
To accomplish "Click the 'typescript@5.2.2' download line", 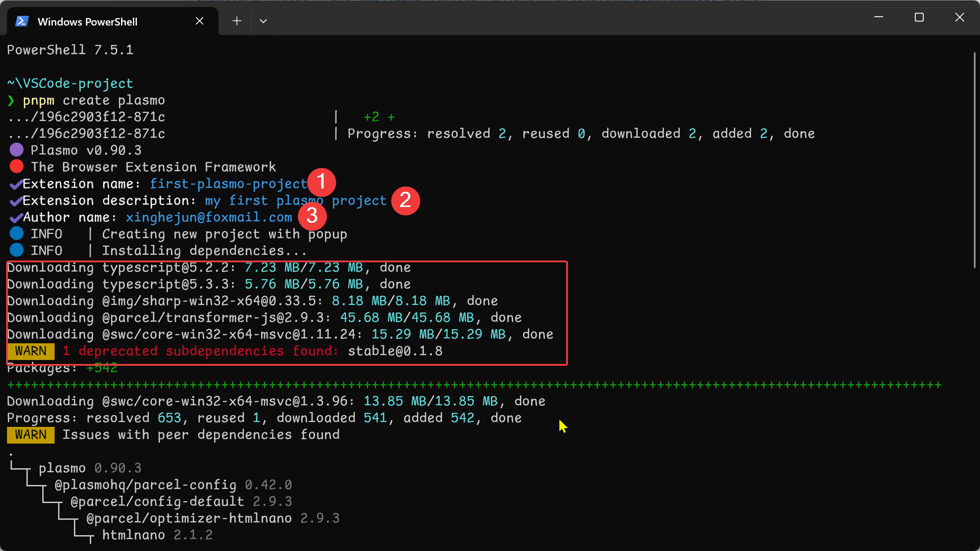I will point(209,268).
